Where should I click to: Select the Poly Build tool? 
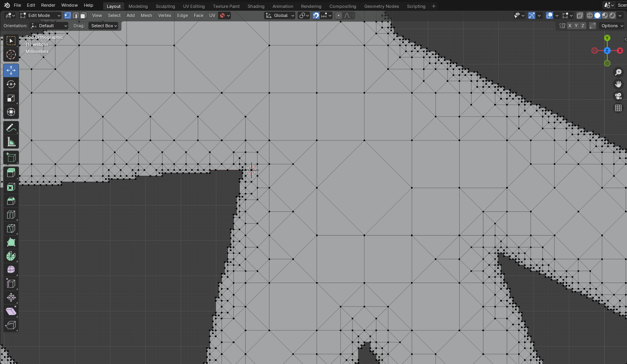11,242
